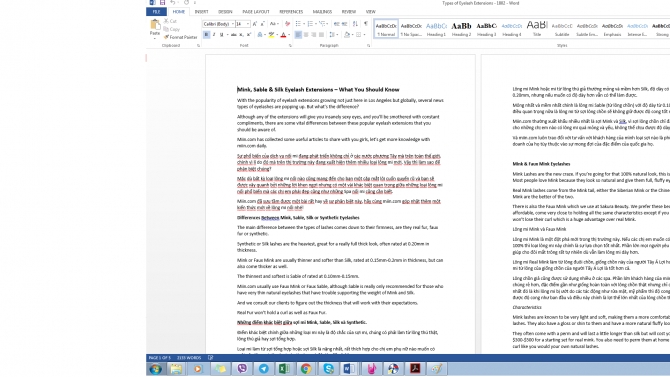This screenshot has width=670, height=377.
Task: Switch to the PAGE LAYOUT tab
Action: click(x=256, y=12)
